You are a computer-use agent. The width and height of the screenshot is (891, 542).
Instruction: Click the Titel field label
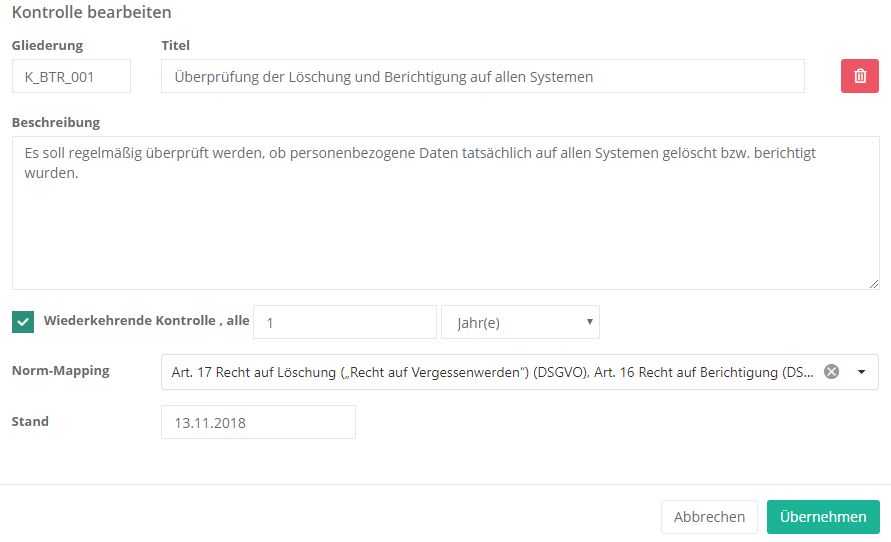175,45
